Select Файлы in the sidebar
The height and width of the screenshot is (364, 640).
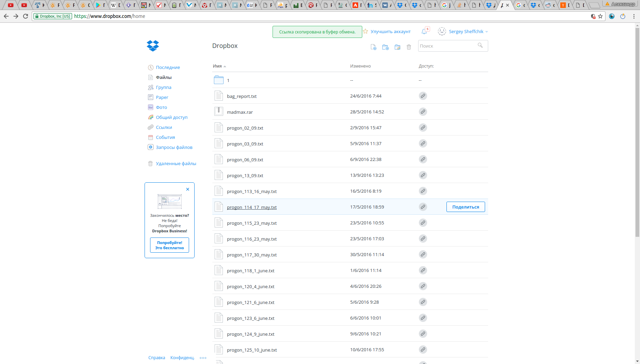coord(164,77)
